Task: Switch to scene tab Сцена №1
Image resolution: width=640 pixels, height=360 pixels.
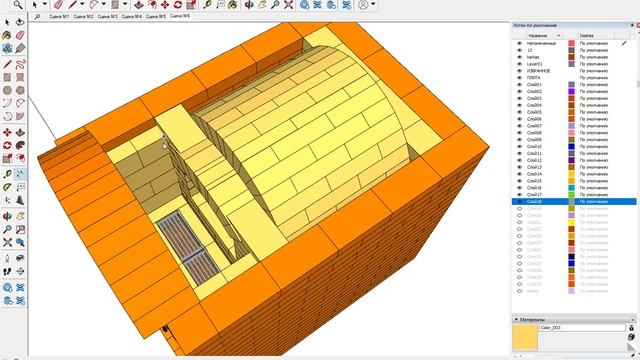Action: [x=59, y=17]
